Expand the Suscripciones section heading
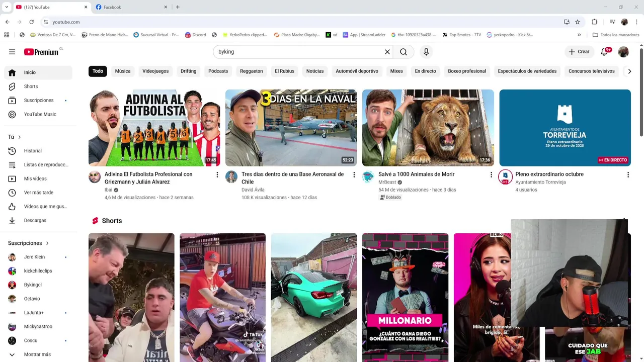The height and width of the screenshot is (362, 644). (x=28, y=243)
